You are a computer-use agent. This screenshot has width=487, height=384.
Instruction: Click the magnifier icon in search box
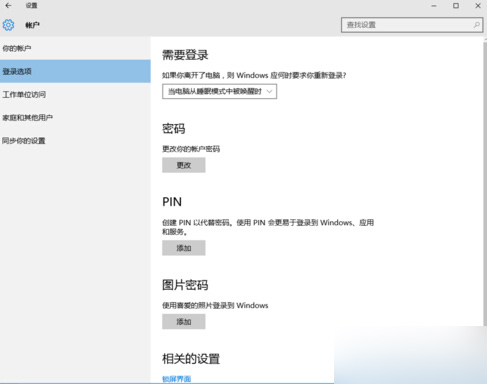[477, 25]
